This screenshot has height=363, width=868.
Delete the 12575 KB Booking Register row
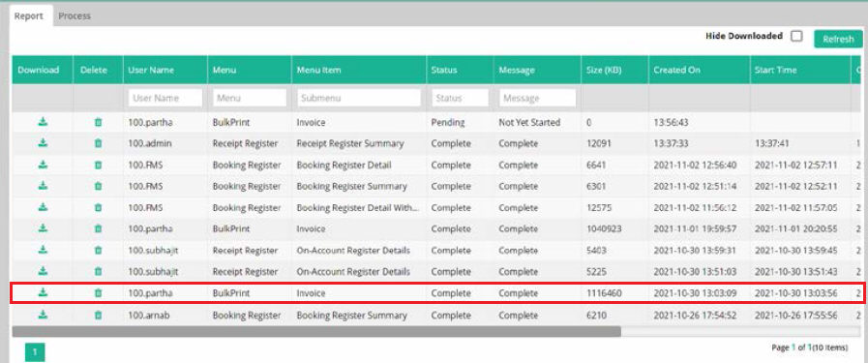(98, 207)
